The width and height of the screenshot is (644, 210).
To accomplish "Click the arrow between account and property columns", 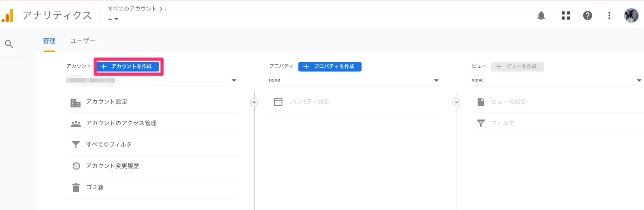I will 254,102.
